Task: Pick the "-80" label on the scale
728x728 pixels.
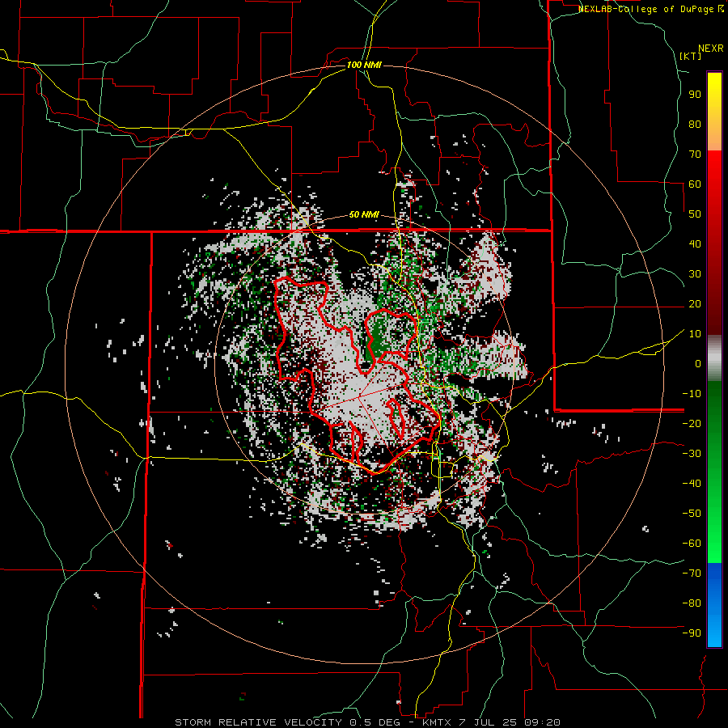Action: (x=692, y=603)
